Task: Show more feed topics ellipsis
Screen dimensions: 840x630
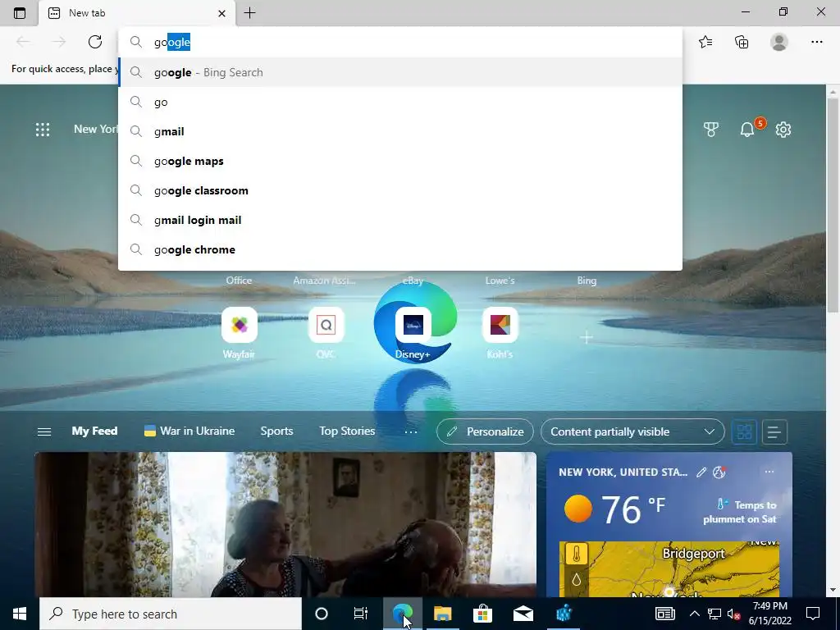Action: coord(411,431)
